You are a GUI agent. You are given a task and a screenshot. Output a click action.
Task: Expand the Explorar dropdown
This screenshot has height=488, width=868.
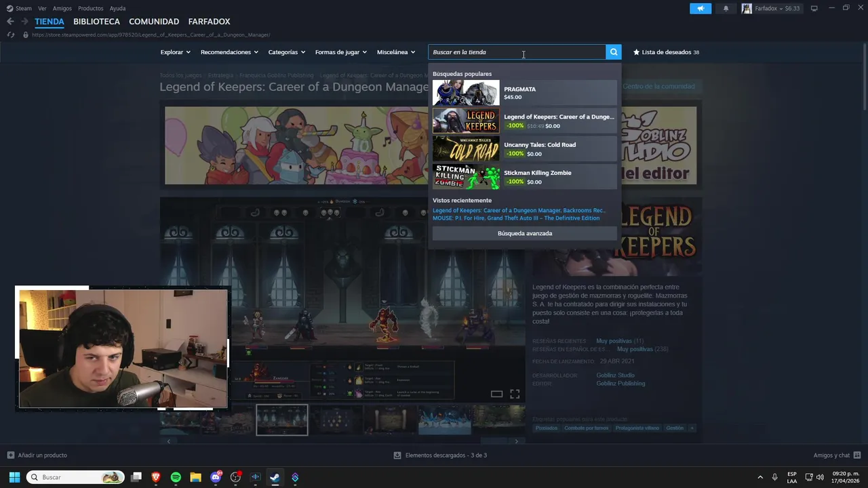pos(176,52)
